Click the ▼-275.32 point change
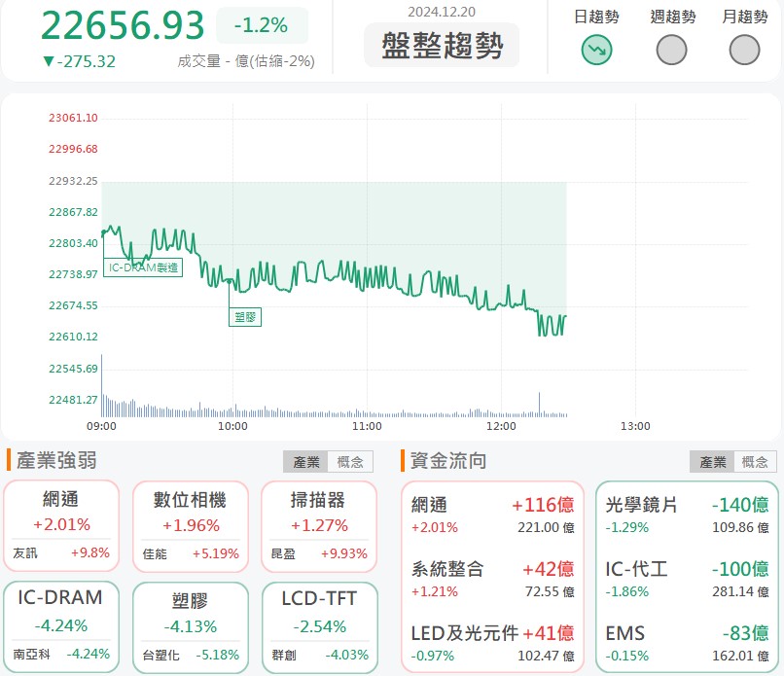Viewport: 784px width, 676px height. (x=80, y=61)
